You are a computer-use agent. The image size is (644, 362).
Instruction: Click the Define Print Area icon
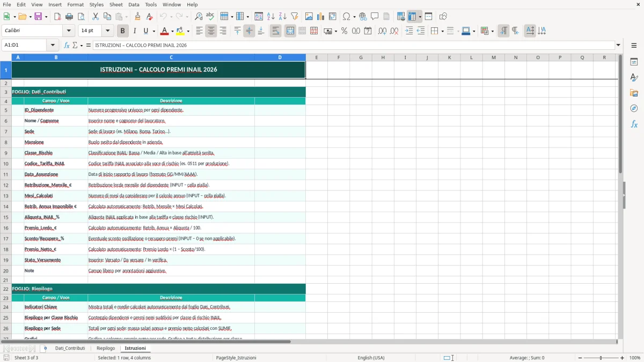point(401,17)
